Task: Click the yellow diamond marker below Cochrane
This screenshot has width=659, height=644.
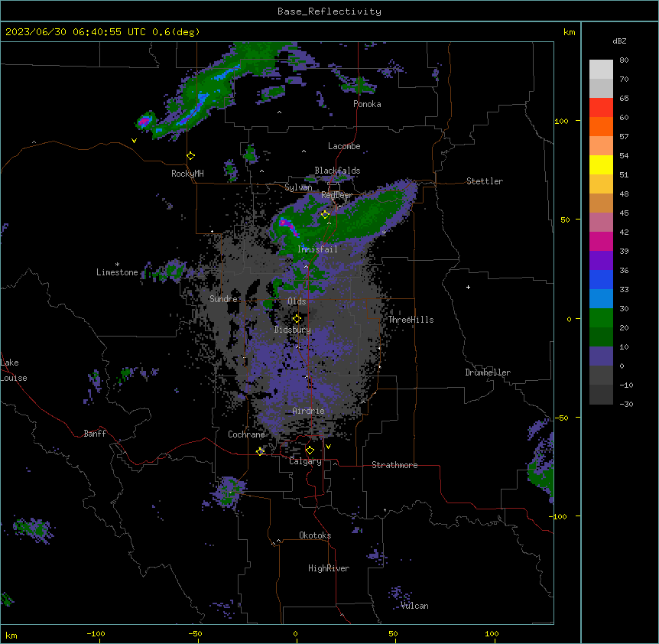Action: pyautogui.click(x=260, y=451)
